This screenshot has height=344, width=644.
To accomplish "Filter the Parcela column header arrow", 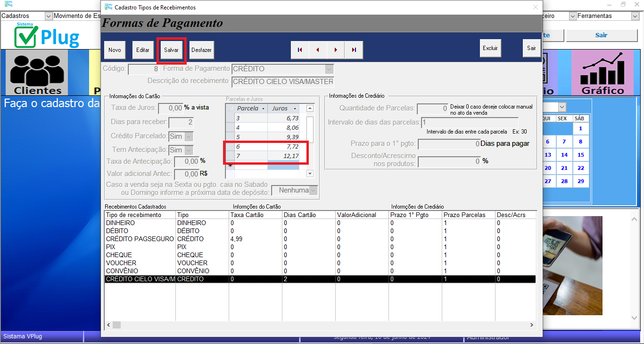I will tap(264, 109).
